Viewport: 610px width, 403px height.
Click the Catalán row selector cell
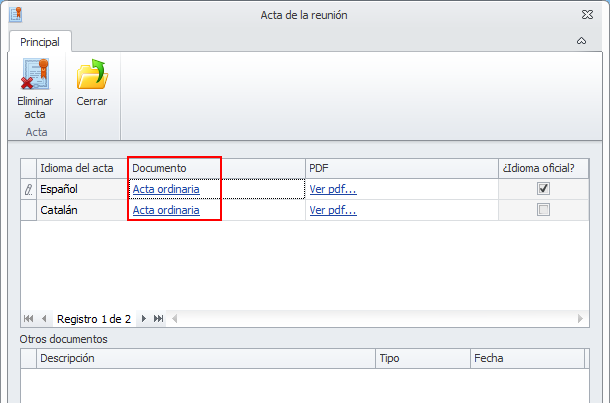click(x=28, y=210)
